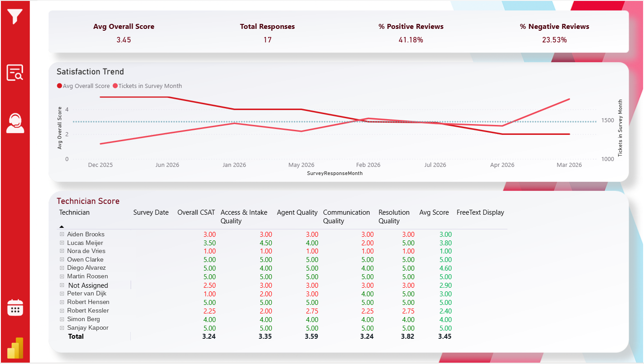Expand the Owen Clarke row
This screenshot has height=364, width=644.
pos(62,260)
